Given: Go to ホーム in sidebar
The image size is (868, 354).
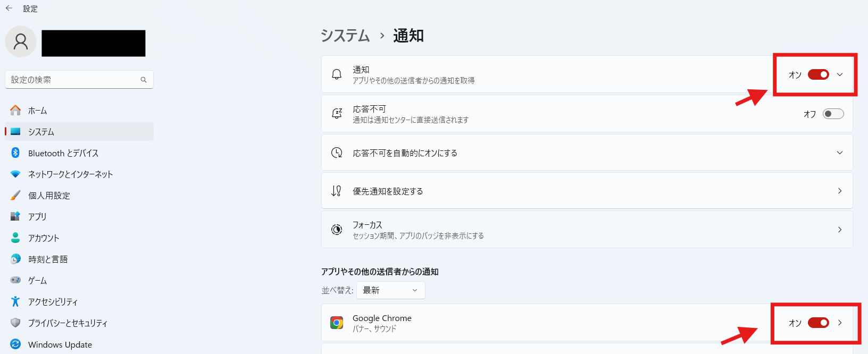Looking at the screenshot, I should pos(79,110).
